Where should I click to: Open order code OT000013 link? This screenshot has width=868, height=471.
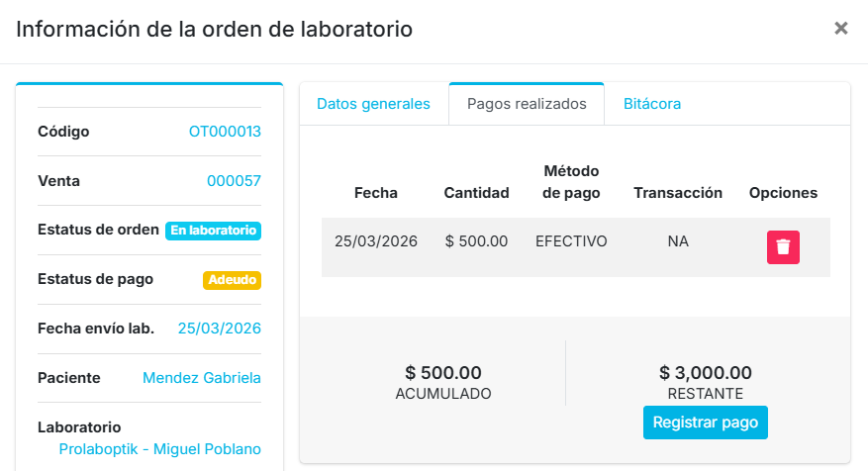(225, 132)
